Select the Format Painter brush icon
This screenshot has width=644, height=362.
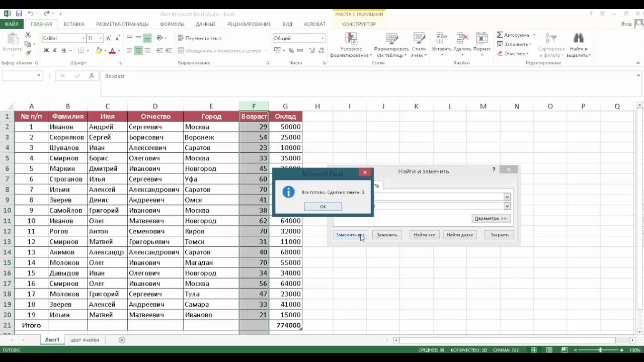pyautogui.click(x=28, y=52)
